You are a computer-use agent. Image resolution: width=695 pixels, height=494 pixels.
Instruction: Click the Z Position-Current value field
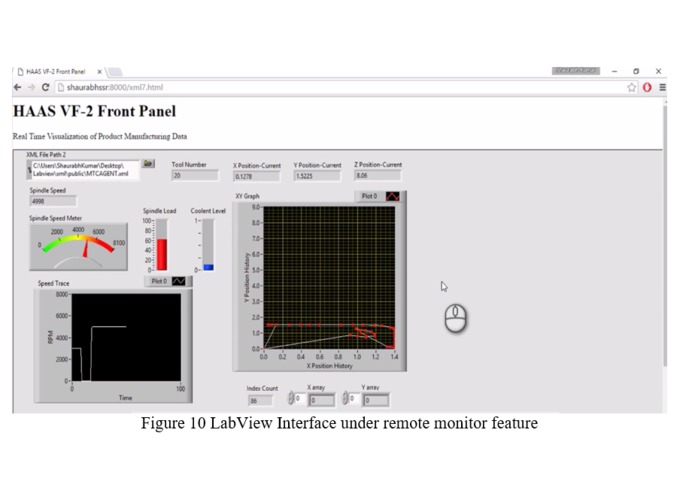pos(378,175)
